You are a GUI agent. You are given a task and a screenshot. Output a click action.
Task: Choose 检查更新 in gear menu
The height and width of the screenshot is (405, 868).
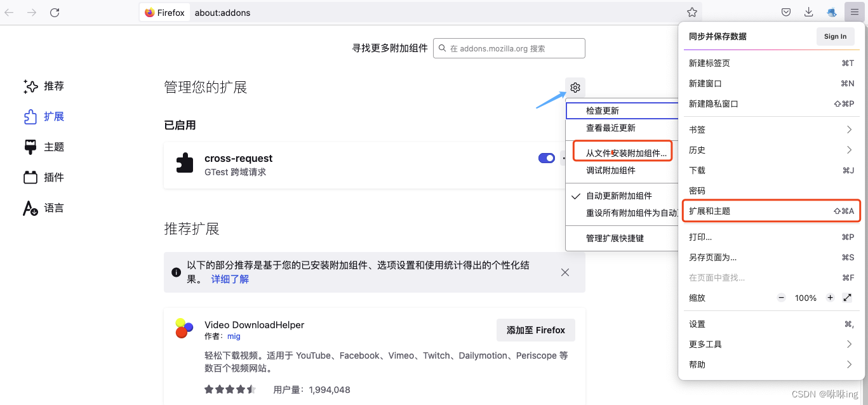[622, 110]
